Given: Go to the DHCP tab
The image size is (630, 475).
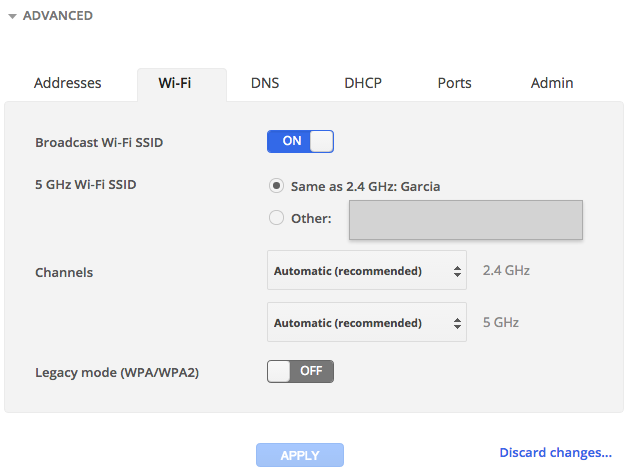Looking at the screenshot, I should (x=363, y=83).
